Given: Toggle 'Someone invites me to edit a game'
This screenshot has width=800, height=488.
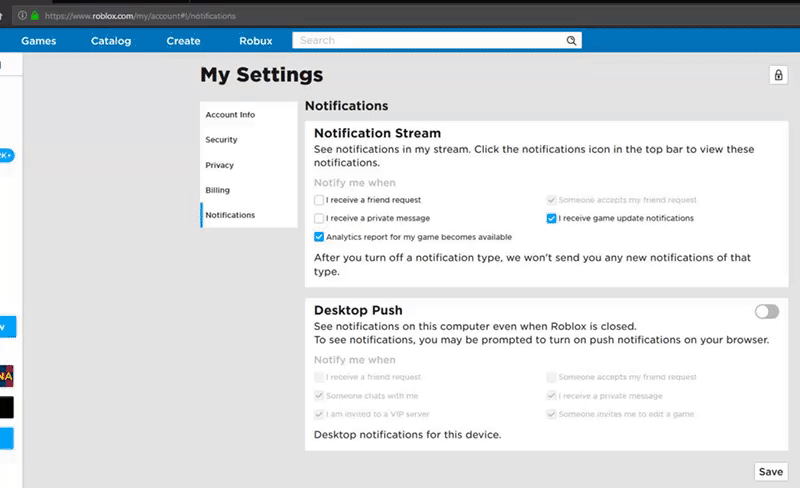Looking at the screenshot, I should coord(551,414).
